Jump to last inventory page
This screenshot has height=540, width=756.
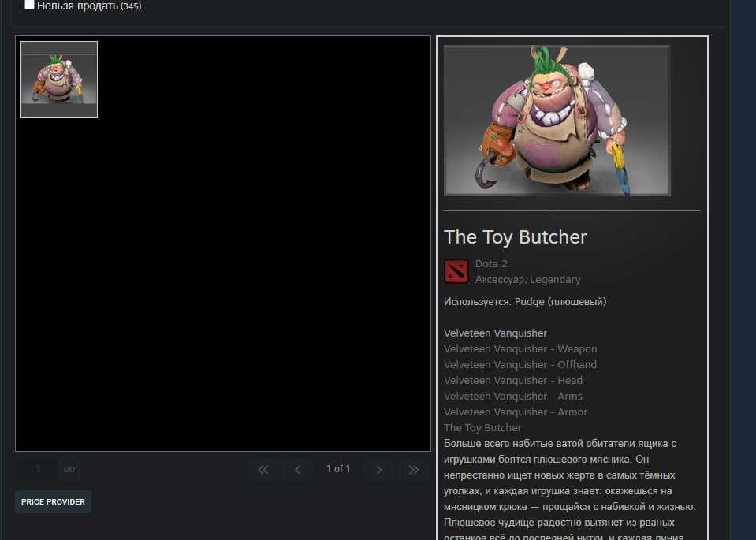tap(414, 469)
